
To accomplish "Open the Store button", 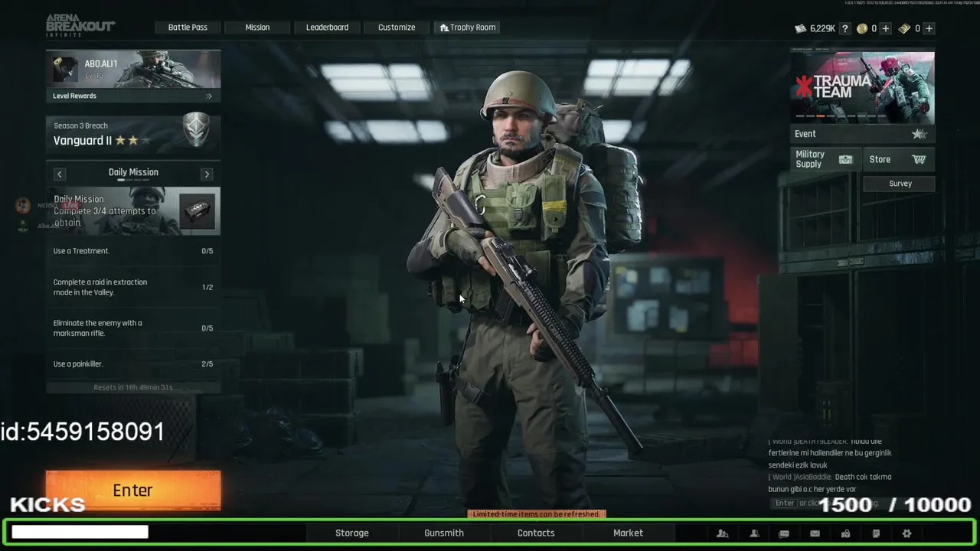I will click(x=899, y=159).
